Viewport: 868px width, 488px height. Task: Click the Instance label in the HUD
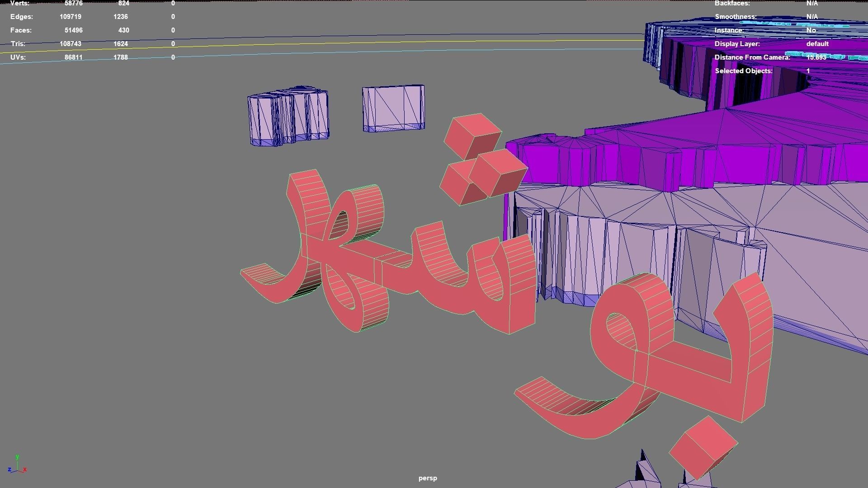[729, 30]
